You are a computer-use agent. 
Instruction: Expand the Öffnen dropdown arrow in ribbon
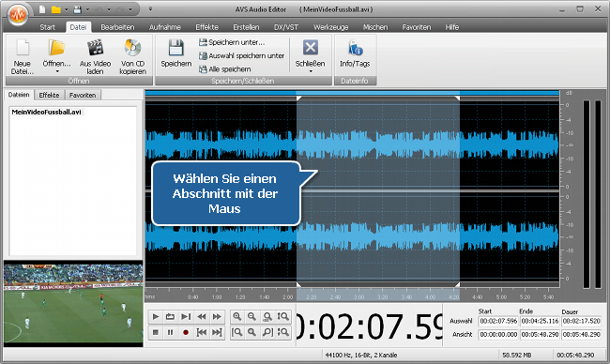[x=57, y=71]
